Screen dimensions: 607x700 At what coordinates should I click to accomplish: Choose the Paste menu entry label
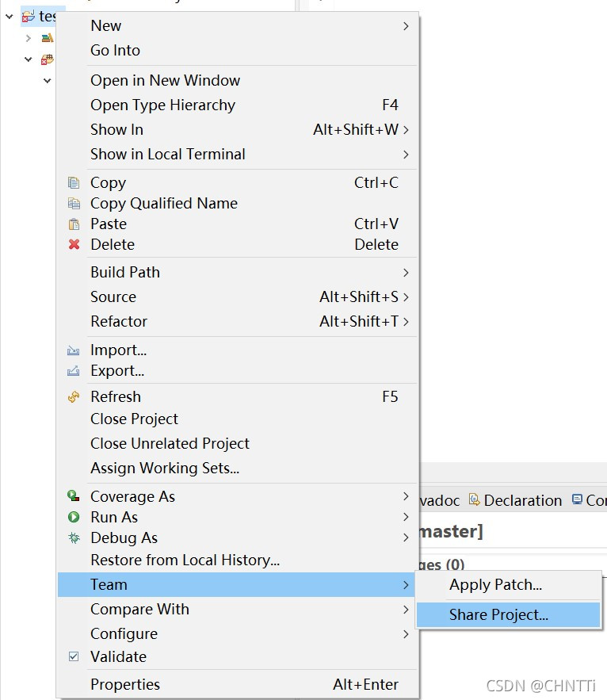(109, 224)
